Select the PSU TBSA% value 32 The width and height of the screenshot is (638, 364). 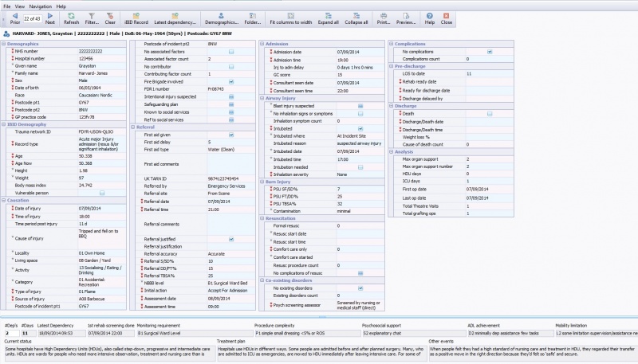tap(360, 204)
